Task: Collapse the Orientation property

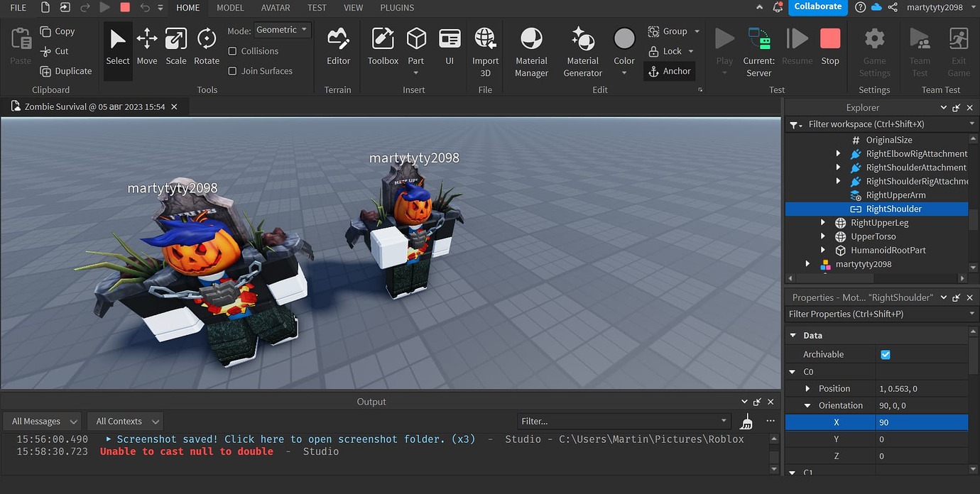Action: coord(810,405)
